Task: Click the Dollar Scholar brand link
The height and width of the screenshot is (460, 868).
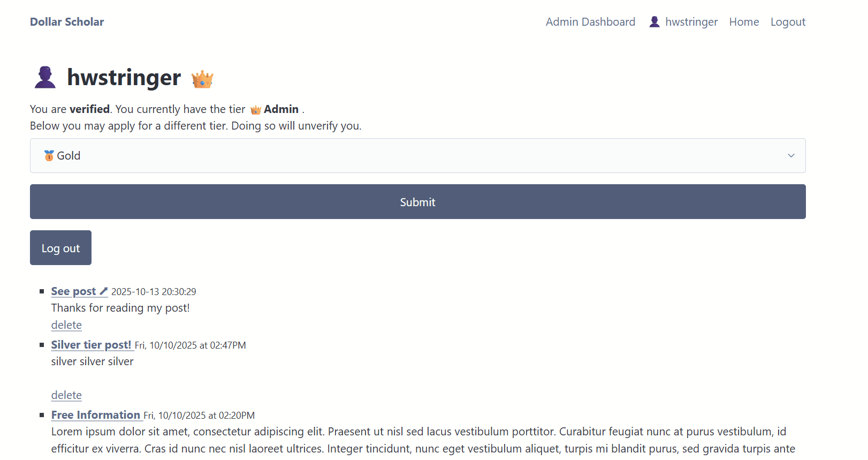Action: point(67,22)
